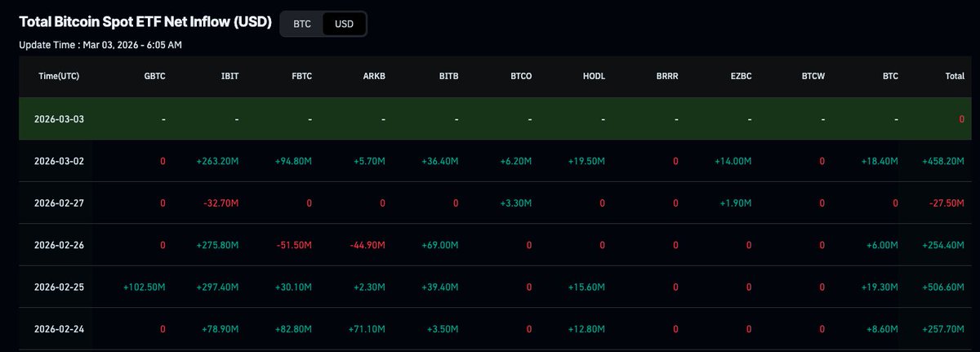Click the +2.30M ARKB value
The width and height of the screenshot is (980, 352).
369,287
